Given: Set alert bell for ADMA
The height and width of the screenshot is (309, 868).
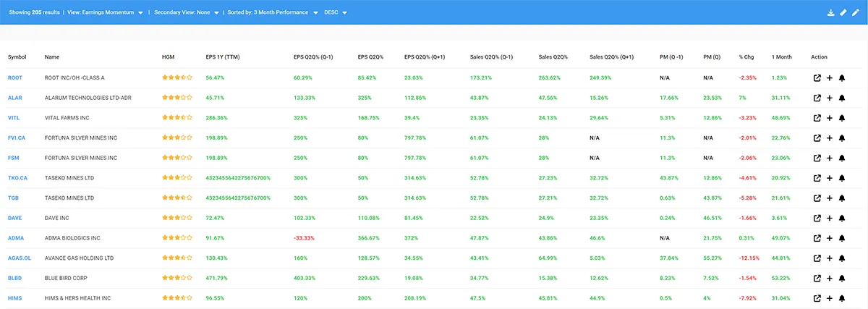Looking at the screenshot, I should 842,237.
